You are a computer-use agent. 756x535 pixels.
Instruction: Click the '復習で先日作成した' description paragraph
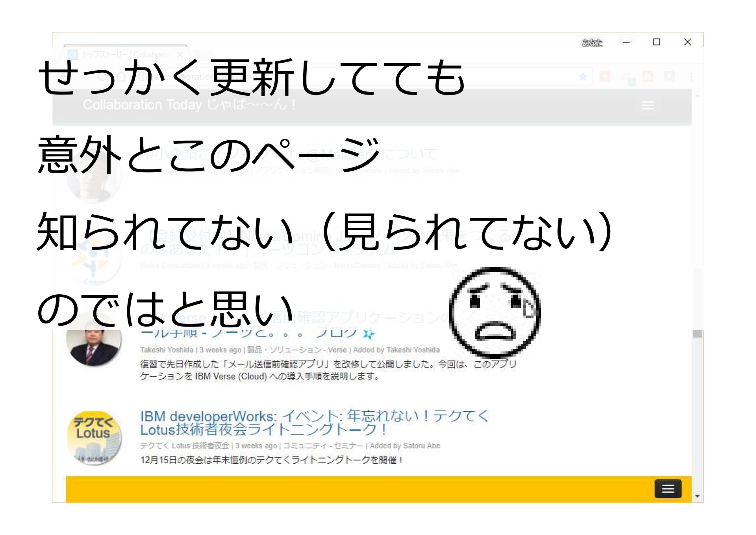click(x=328, y=370)
